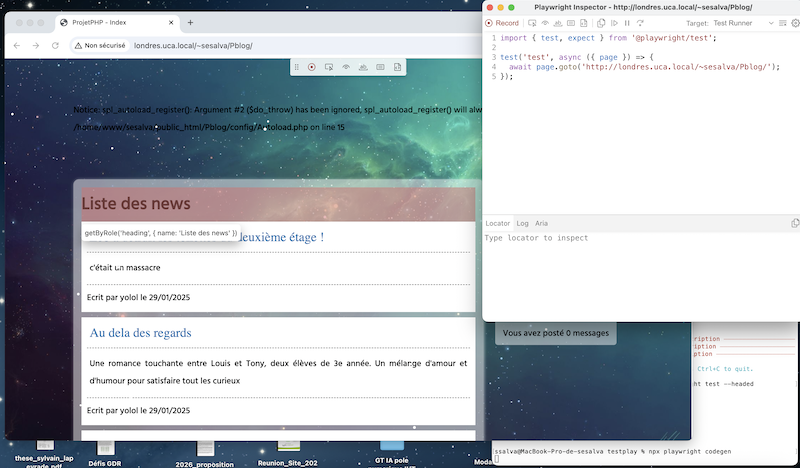Click the Resume play icon in Inspector
The image size is (800, 468).
pos(614,23)
